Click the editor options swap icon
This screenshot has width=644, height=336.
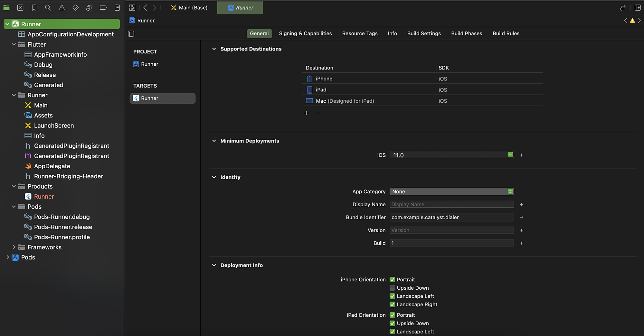pos(623,7)
